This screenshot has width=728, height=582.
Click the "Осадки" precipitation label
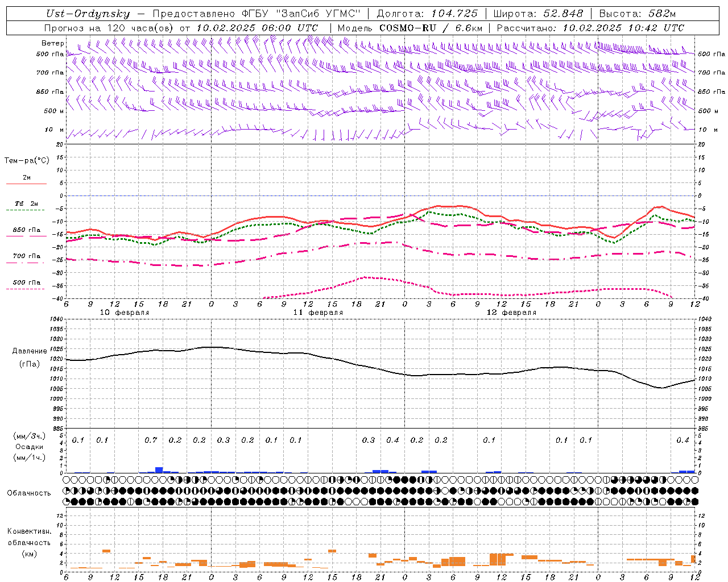[x=30, y=447]
